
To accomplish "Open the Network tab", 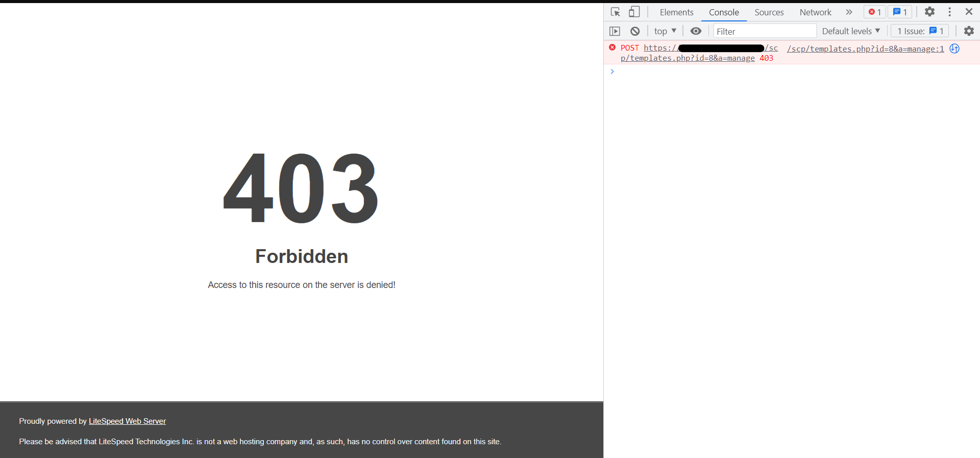I will point(815,12).
